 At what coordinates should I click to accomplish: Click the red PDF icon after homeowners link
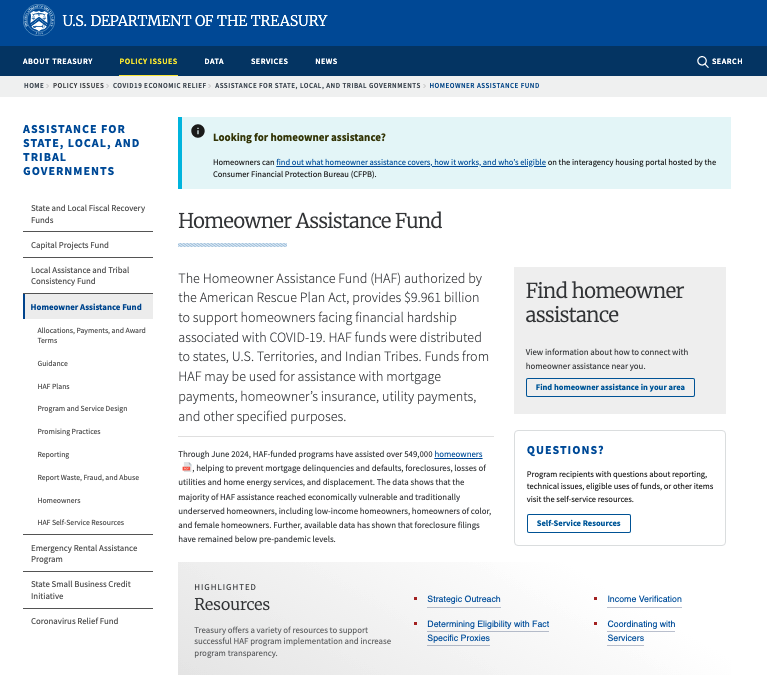(x=186, y=468)
